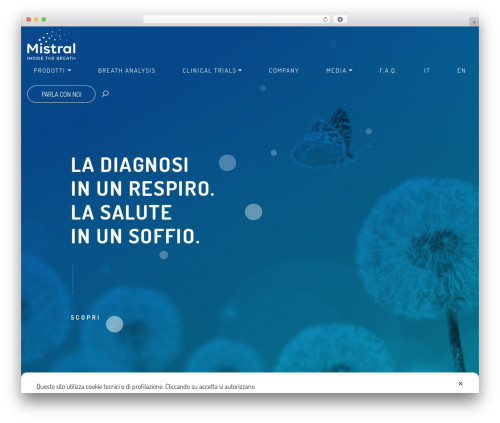500x423 pixels.
Task: Open new tab with plus button
Action: point(474,22)
